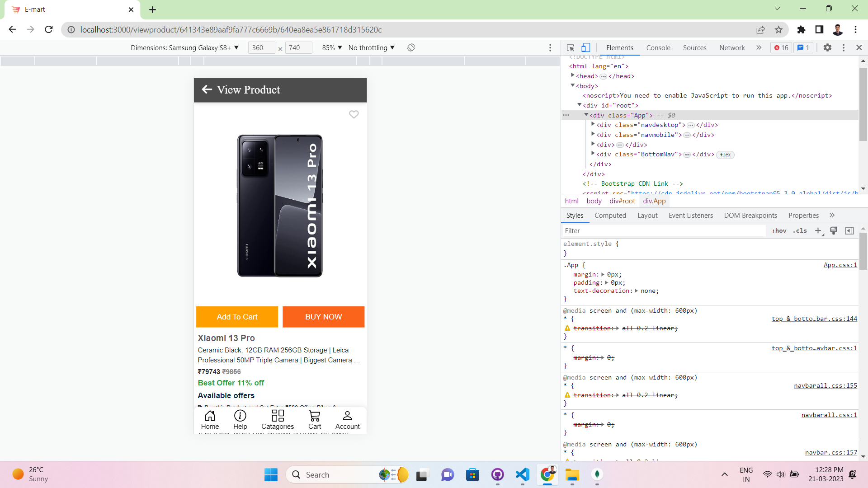Open the Cart from the bottom navigation

[315, 419]
